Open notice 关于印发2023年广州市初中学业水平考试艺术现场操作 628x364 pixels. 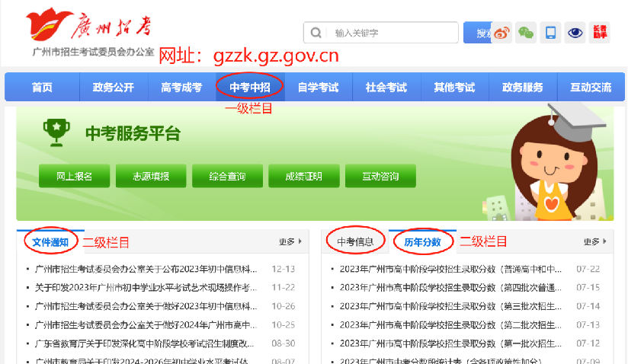[146, 287]
